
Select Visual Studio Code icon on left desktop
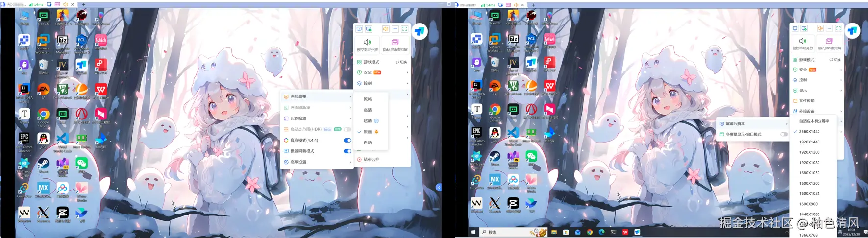coord(62,142)
